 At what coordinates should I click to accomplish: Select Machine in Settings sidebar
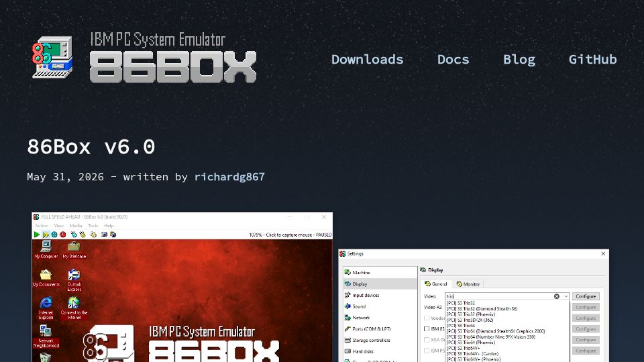pyautogui.click(x=380, y=273)
